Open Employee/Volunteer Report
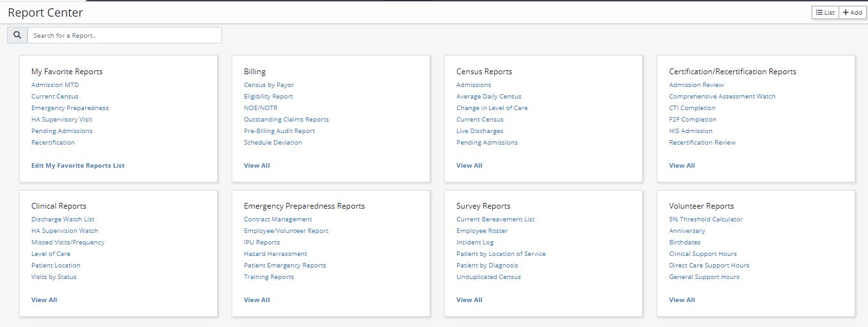 [x=286, y=231]
